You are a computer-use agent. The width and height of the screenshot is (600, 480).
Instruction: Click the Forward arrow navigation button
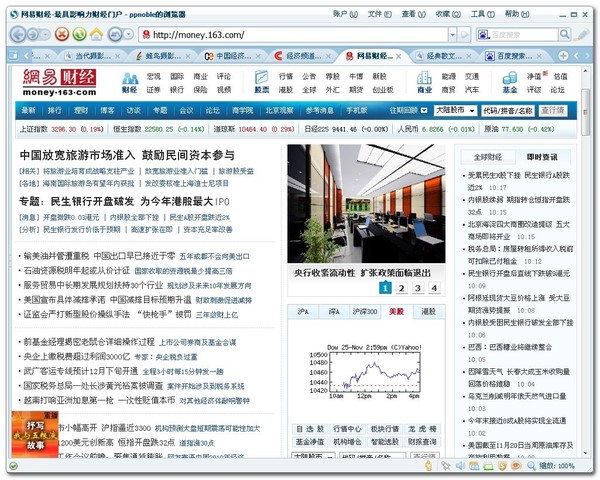coord(33,35)
